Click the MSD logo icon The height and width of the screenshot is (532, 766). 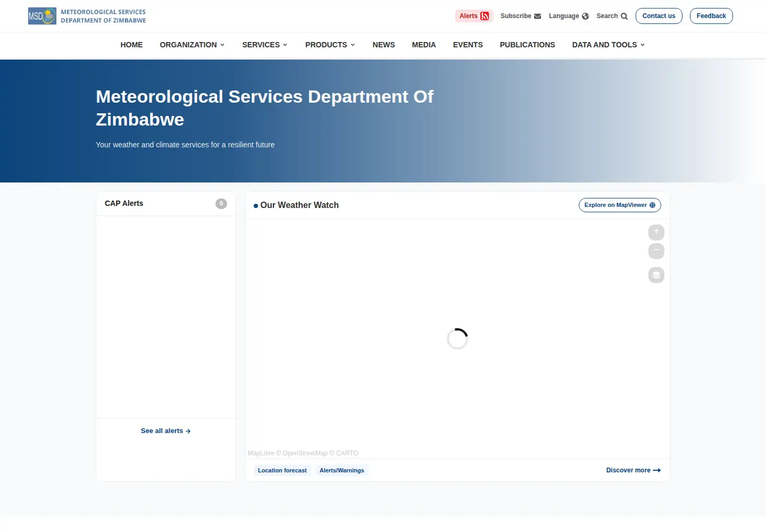point(42,16)
